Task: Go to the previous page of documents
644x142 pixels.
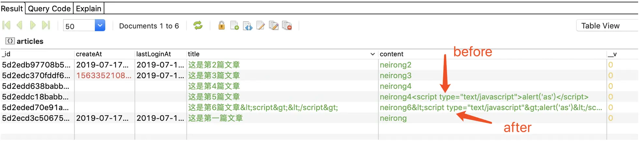Action: tap(20, 25)
